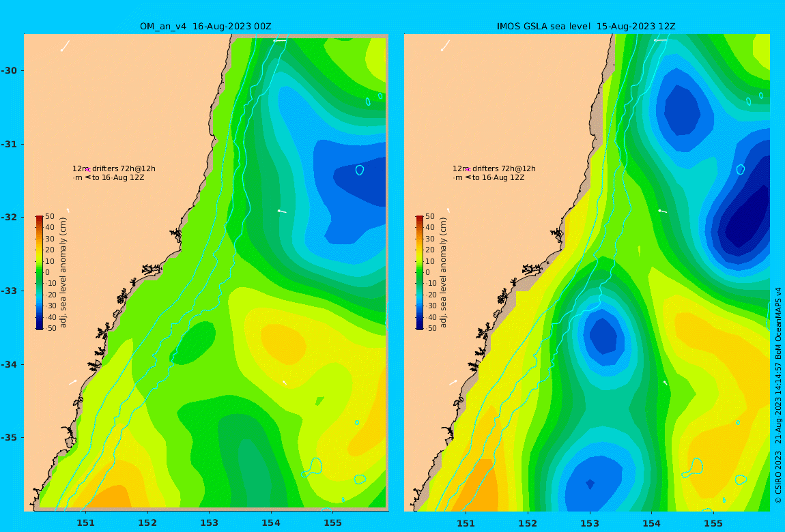Select the -34 latitude axis label

point(9,364)
